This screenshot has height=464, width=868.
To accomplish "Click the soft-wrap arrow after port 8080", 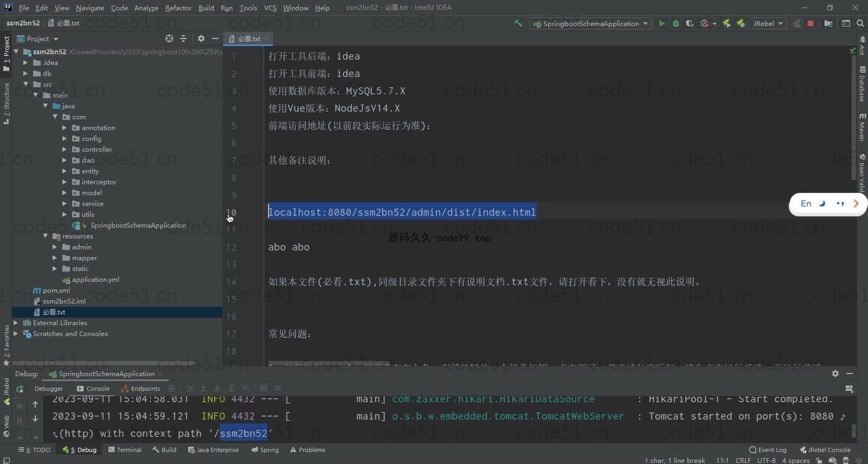I will (843, 417).
